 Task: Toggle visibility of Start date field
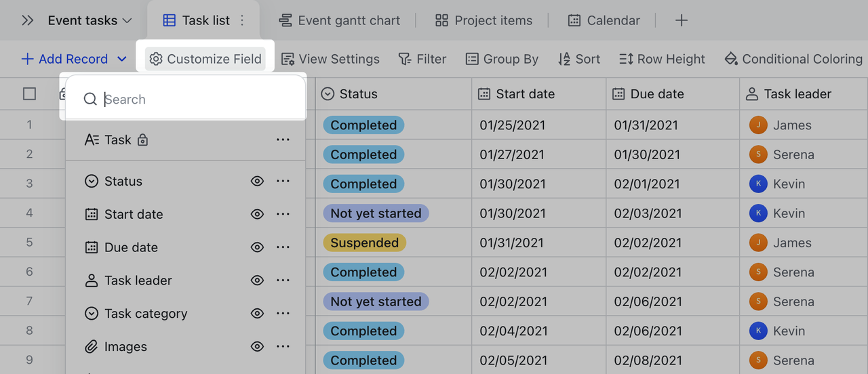257,214
